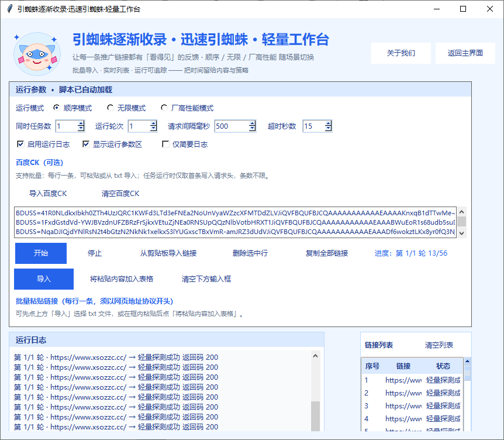Image resolution: width=504 pixels, height=440 pixels.
Task: Open 关于我们 page
Action: [400, 53]
